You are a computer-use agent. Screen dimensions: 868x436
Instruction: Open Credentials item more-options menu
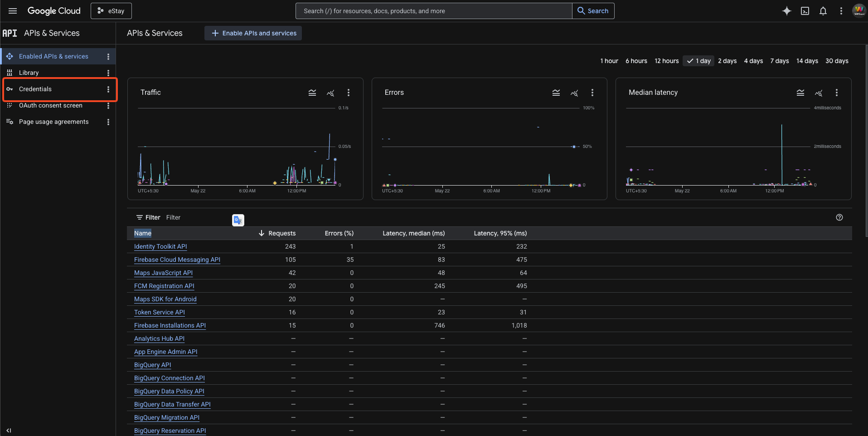click(x=108, y=89)
